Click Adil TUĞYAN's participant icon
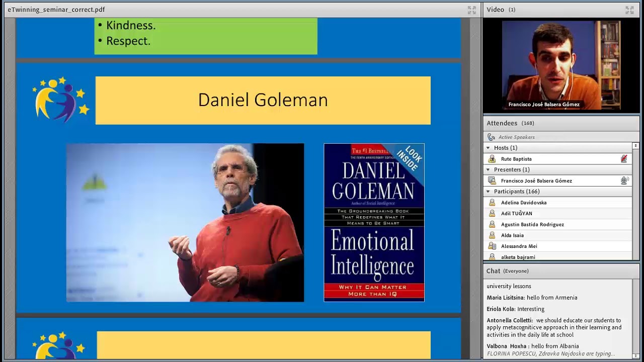This screenshot has width=644, height=362. click(492, 213)
